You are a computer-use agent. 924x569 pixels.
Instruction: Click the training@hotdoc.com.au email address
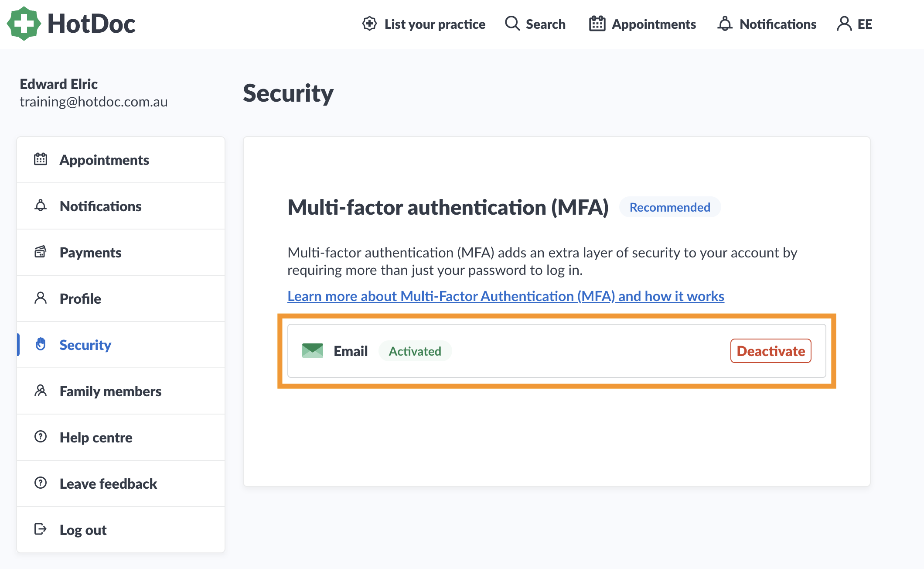point(94,102)
